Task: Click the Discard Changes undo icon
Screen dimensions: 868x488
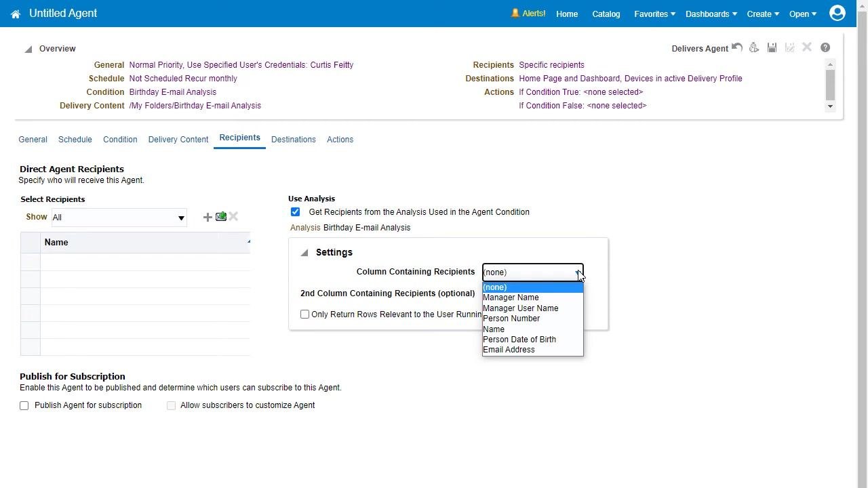Action: (737, 47)
